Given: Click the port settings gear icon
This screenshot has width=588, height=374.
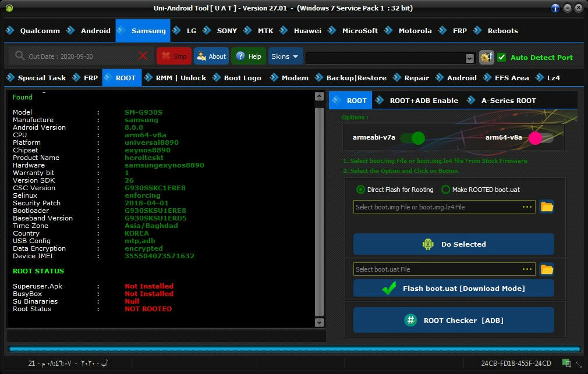Looking at the screenshot, I should (486, 57).
